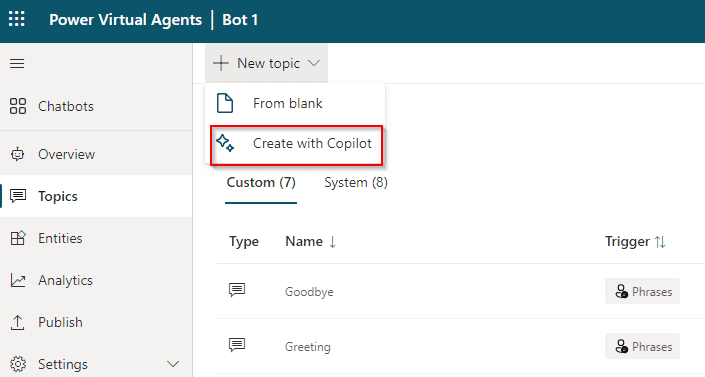Viewport: 705px width, 377px height.
Task: Sort by Name using the down arrow
Action: click(x=332, y=242)
